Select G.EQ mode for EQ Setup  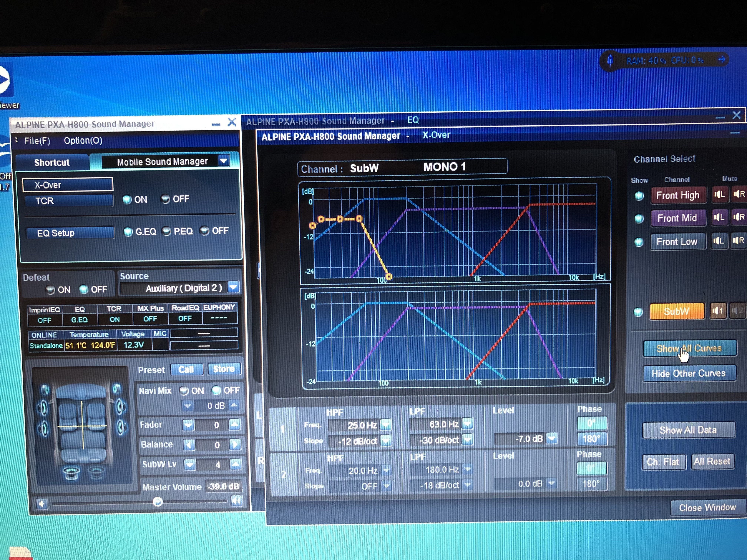(x=128, y=232)
